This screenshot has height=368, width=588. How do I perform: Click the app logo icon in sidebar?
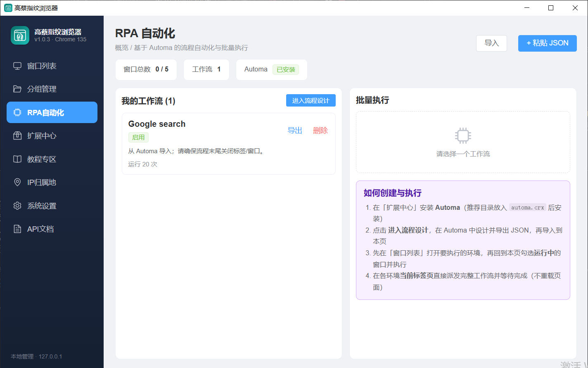20,35
